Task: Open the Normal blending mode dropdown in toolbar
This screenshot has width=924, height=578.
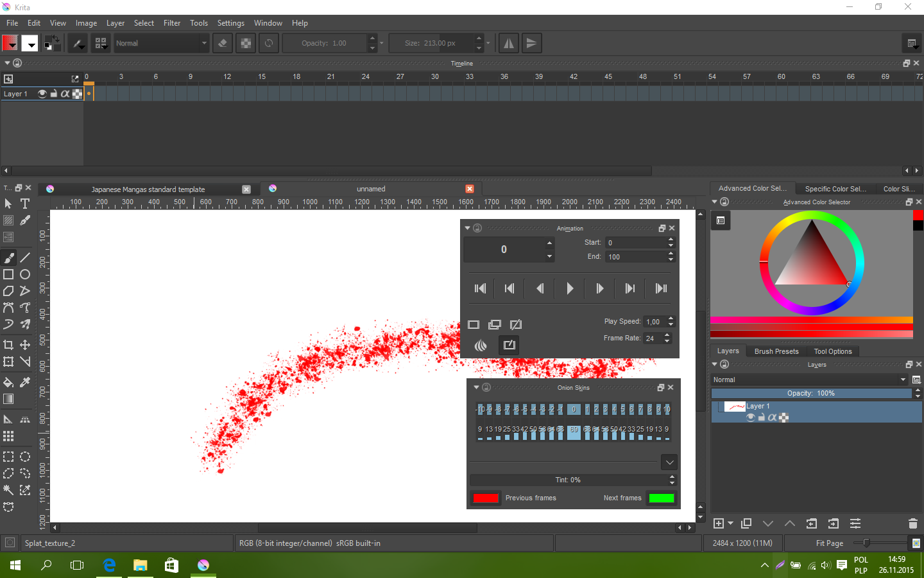Action: pyautogui.click(x=162, y=43)
